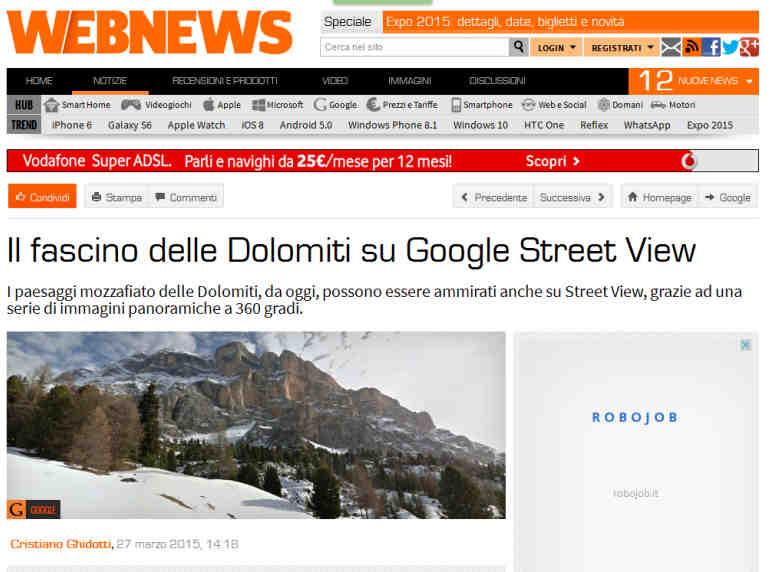Click the article headline about Dolomiti
The height and width of the screenshot is (572, 780).
(351, 250)
